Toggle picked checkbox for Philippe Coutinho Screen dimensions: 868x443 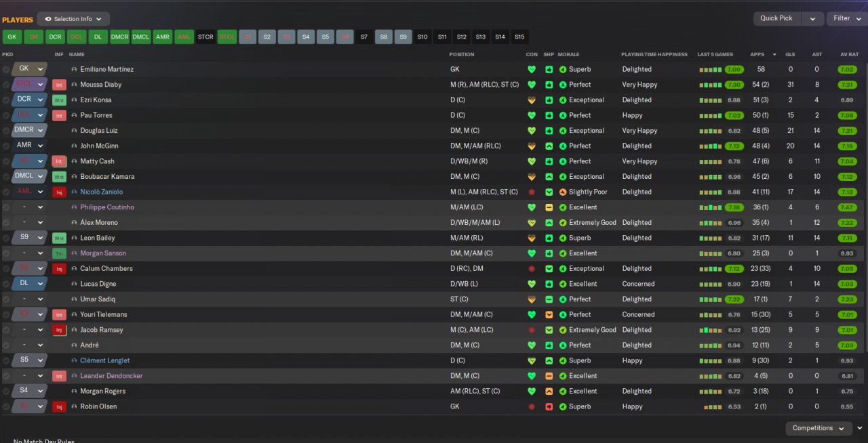[6, 207]
